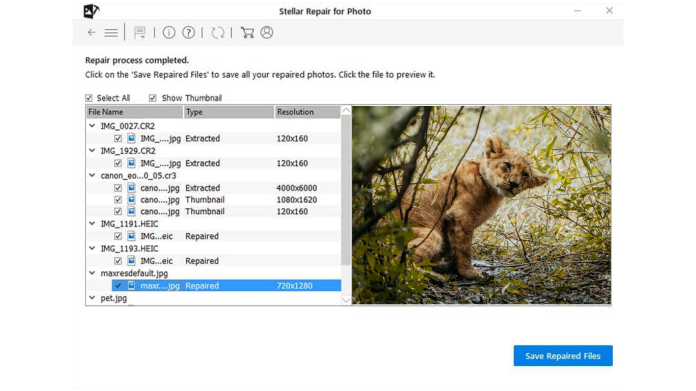Open help question mark icon
The image size is (696, 391).
(x=189, y=32)
